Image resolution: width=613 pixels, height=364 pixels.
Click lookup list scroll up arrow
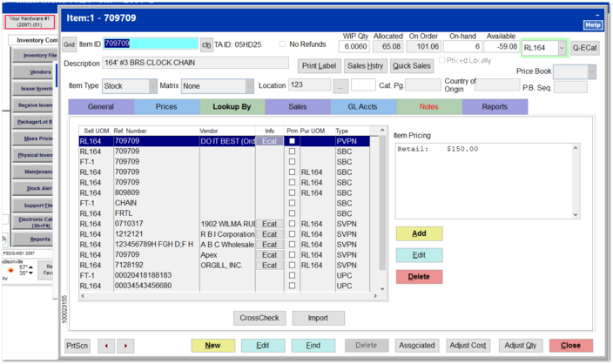coord(382,131)
